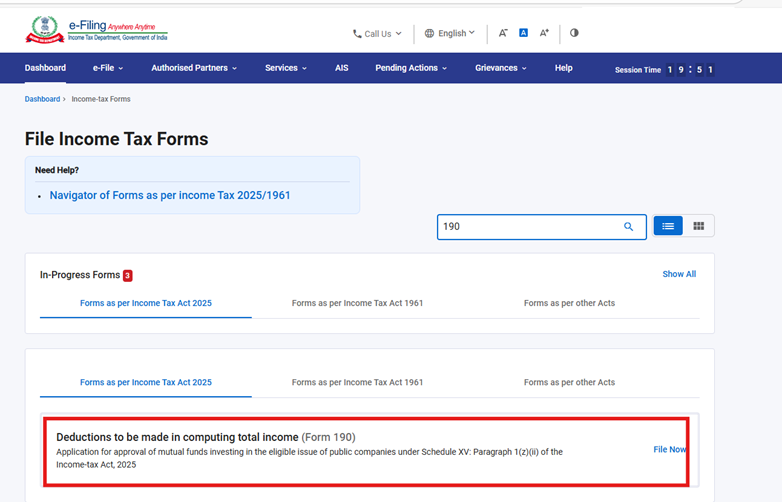The height and width of the screenshot is (502, 782).
Task: Click Show All in-progress forms
Action: (679, 274)
